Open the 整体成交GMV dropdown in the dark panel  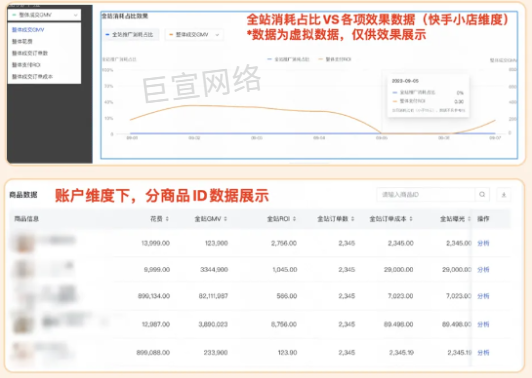click(44, 15)
